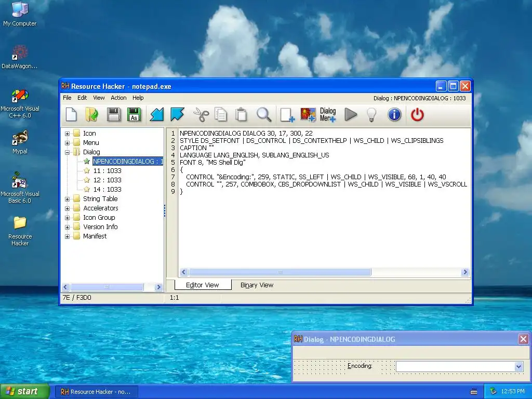
Task: Click the blue up-right arrow icon
Action: [178, 115]
